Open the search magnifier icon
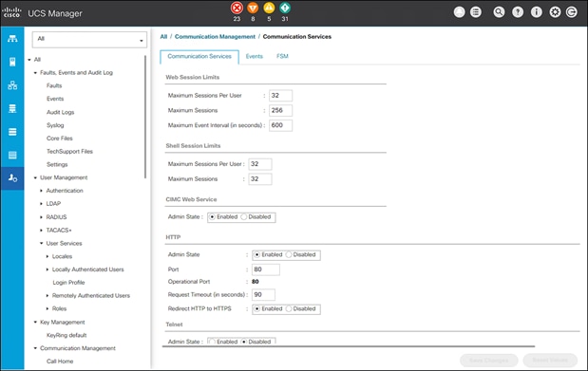Image resolution: width=588 pixels, height=371 pixels. click(x=499, y=12)
